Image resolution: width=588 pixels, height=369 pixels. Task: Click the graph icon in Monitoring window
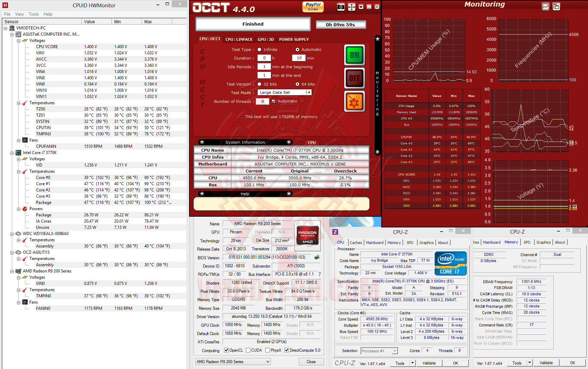545,7
